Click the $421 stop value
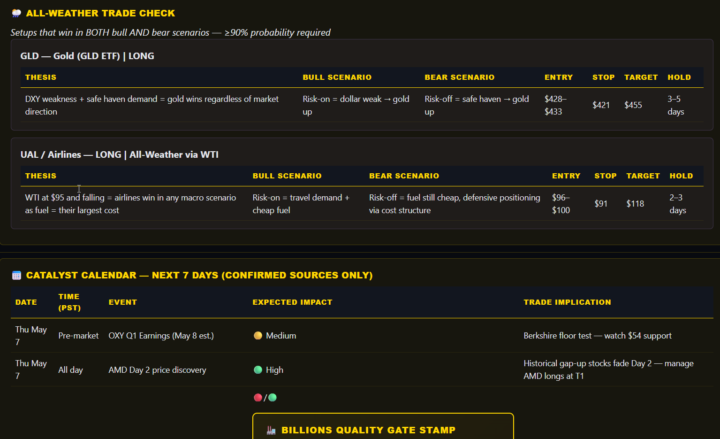This screenshot has width=720, height=439. tap(601, 105)
